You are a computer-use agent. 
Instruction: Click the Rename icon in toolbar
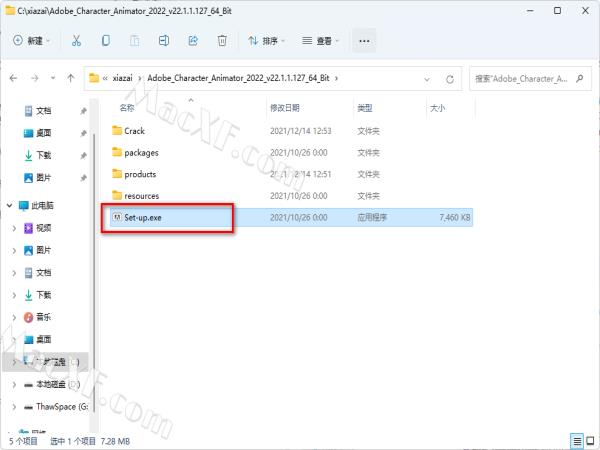pyautogui.click(x=164, y=41)
